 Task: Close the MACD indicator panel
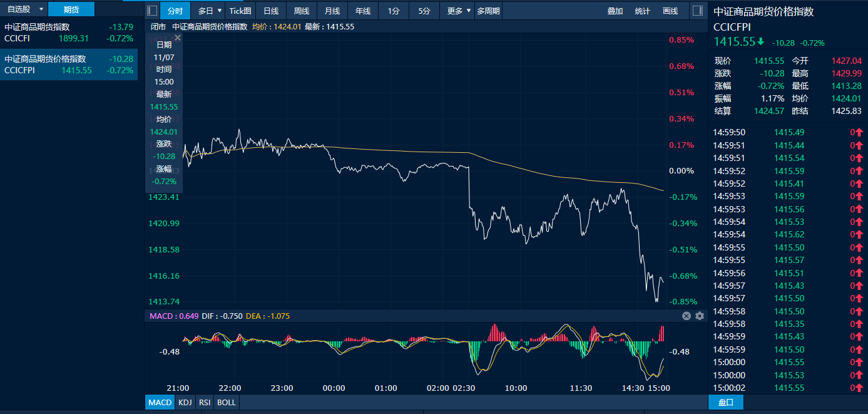[687, 316]
